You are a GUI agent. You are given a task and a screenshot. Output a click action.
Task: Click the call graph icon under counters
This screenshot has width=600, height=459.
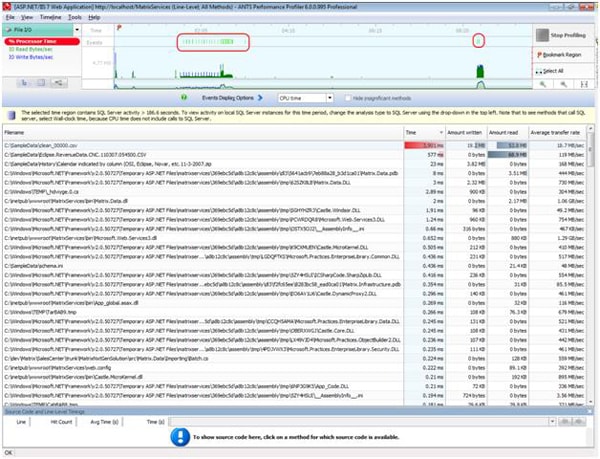point(59,83)
